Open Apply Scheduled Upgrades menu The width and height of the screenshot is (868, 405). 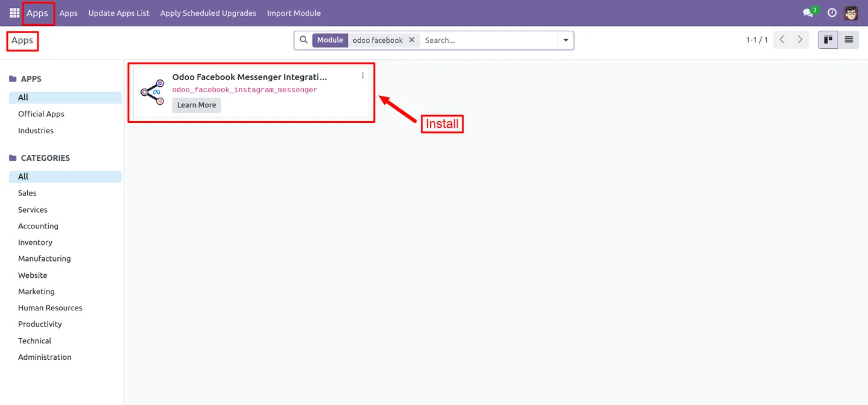208,13
